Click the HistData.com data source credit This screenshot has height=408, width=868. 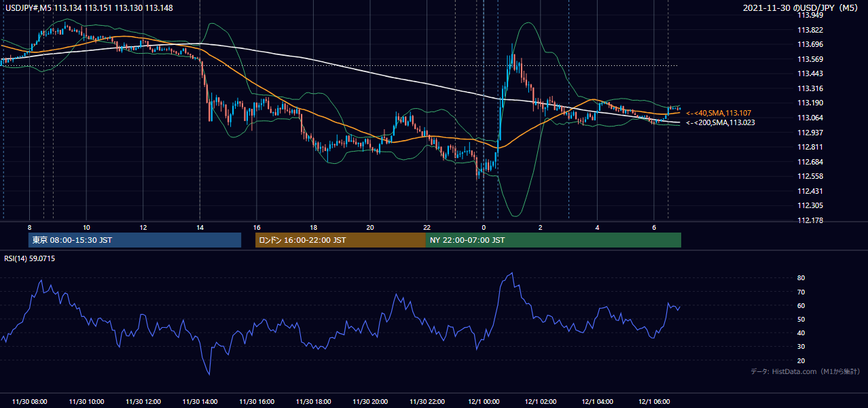click(x=806, y=371)
